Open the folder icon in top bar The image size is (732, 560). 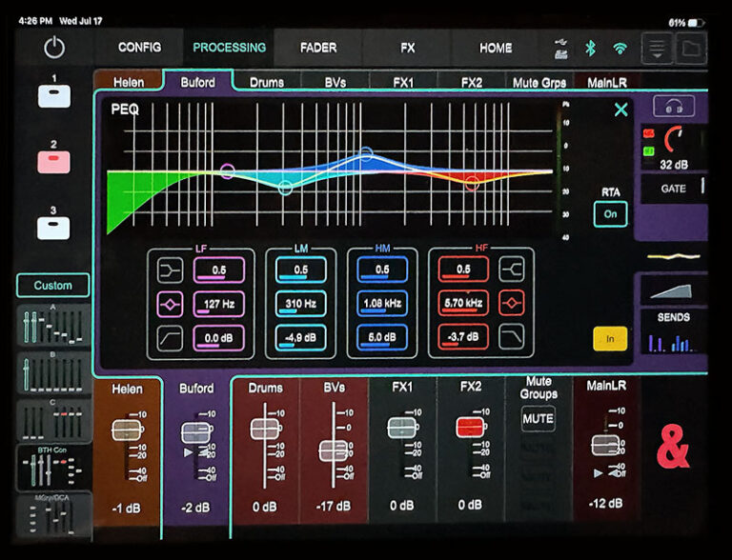point(690,48)
